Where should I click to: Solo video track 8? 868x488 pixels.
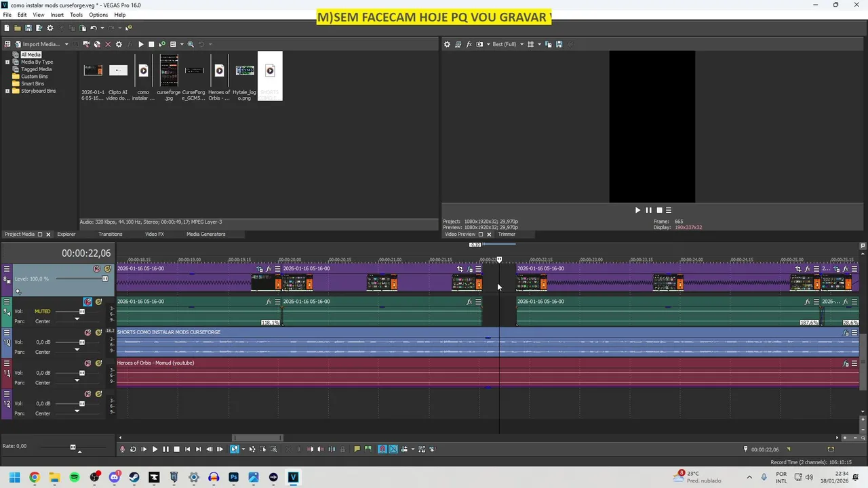click(x=107, y=269)
